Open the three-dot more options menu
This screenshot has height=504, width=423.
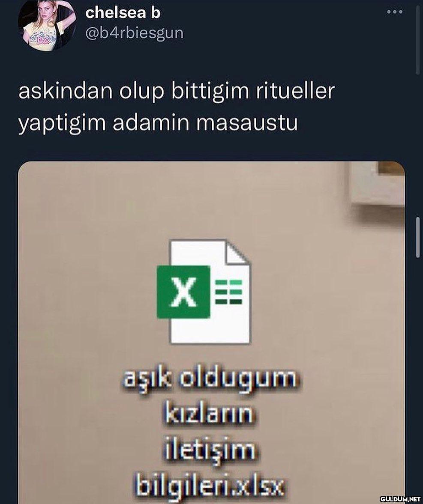[394, 12]
